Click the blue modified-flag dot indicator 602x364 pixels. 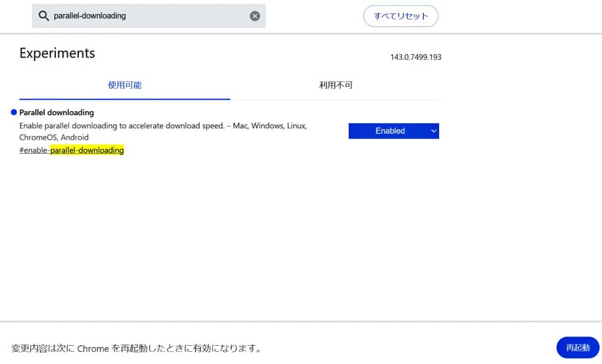point(14,112)
